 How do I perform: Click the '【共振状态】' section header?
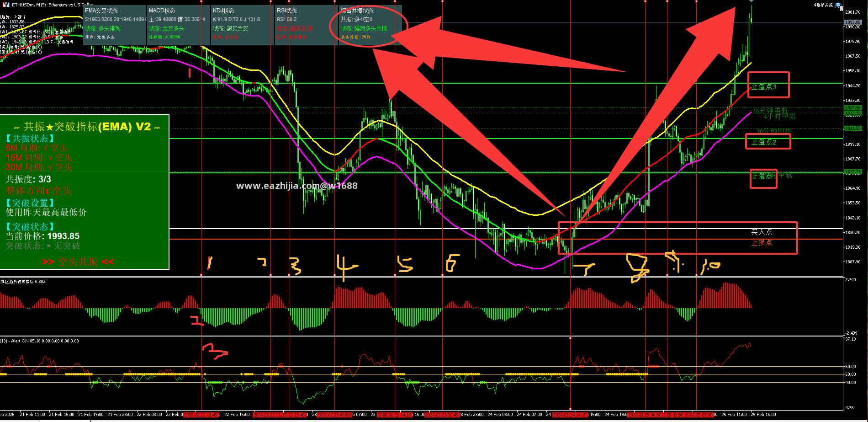[31, 138]
